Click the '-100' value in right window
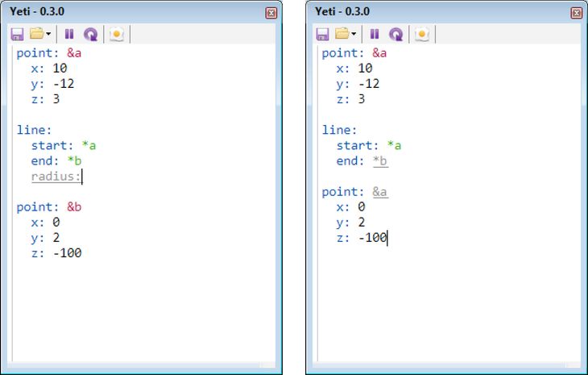The width and height of the screenshot is (588, 375). click(373, 238)
